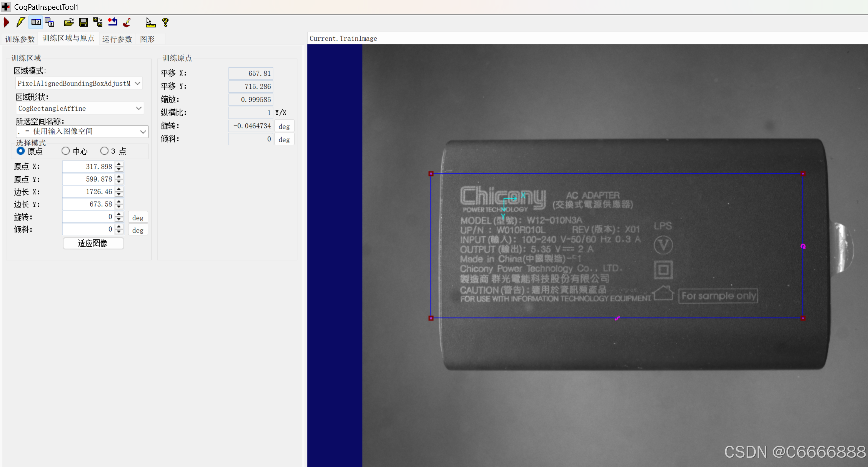
Task: Save using the floppy disk icon
Action: [x=83, y=22]
